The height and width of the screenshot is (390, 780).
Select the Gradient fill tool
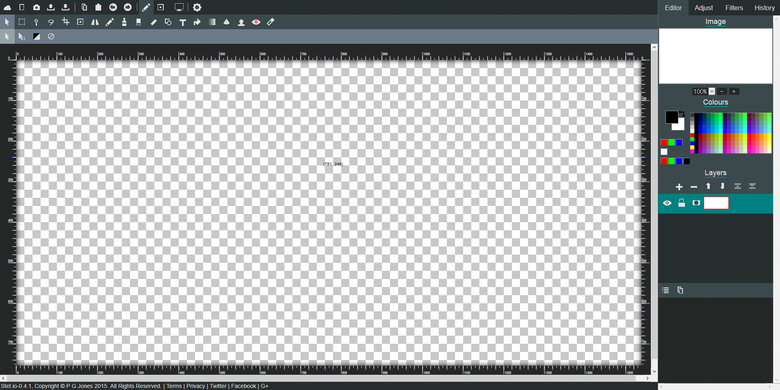[x=212, y=22]
